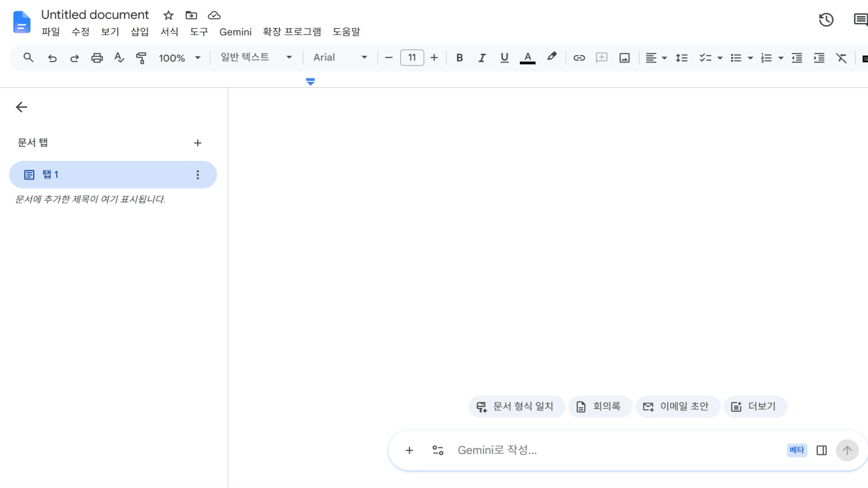
Task: Open the 100% zoom dropdown
Action: point(179,58)
